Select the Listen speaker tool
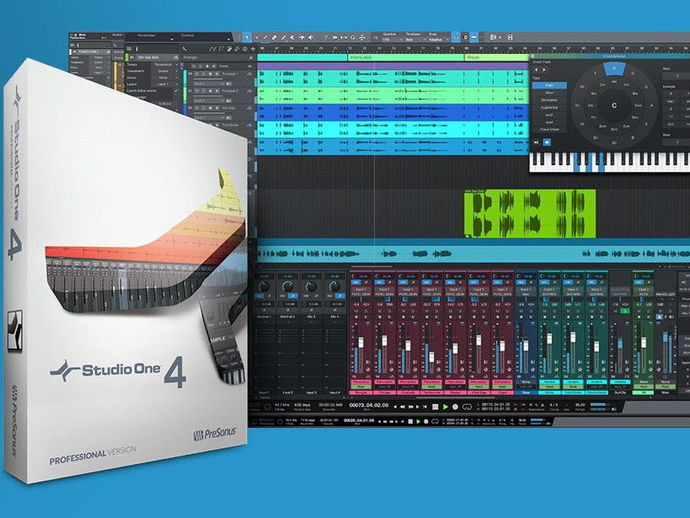Screen dimensions: 690x518 coord(310,37)
